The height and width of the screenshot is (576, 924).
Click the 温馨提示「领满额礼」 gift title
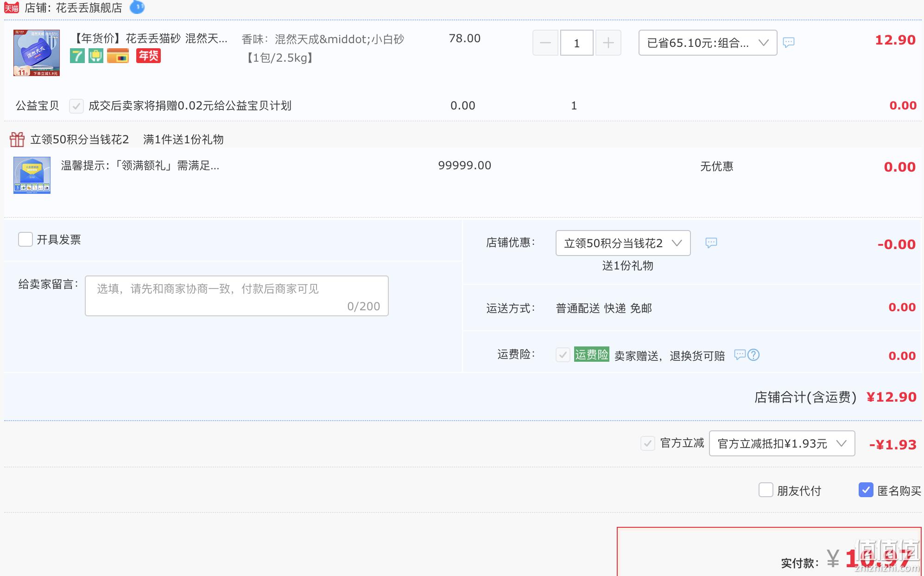pos(140,166)
